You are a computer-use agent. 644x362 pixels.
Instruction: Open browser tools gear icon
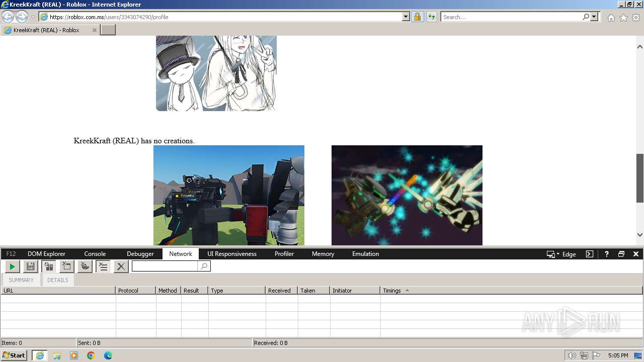636,18
